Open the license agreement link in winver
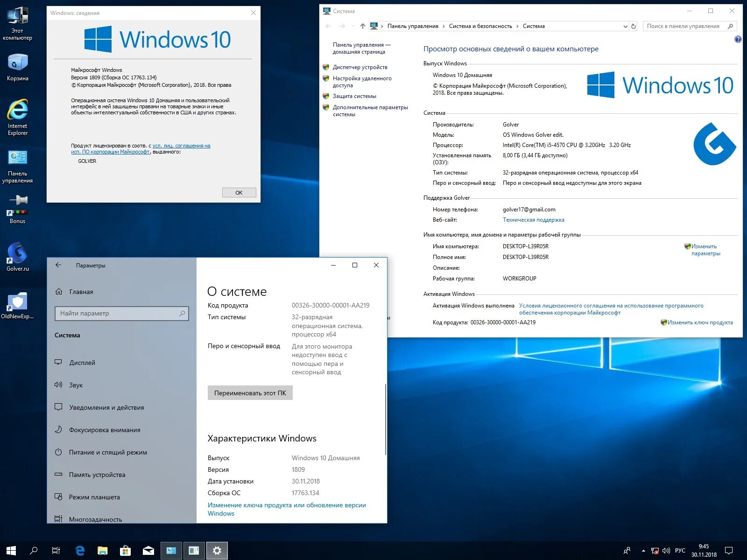Screen dimensions: 747x560 pos(141,149)
